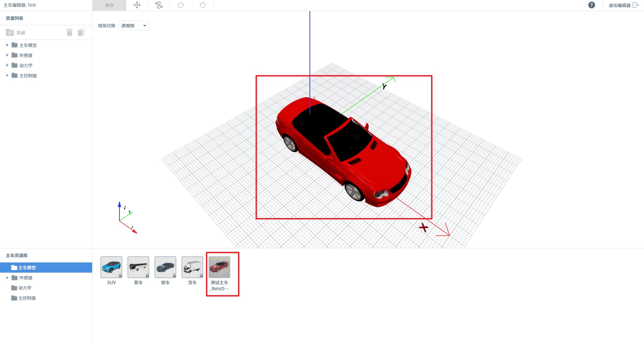644x341 pixels.
Task: Click the 资源列表 panel header
Action: click(15, 18)
